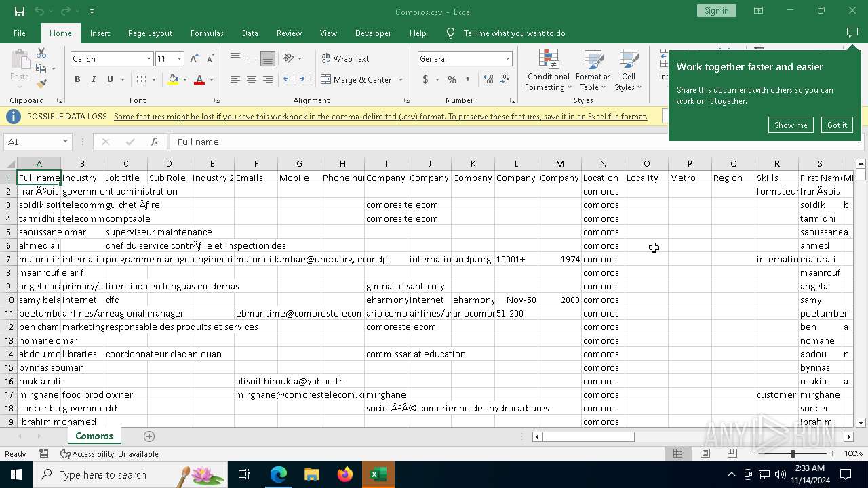Right-align the cell text

click(x=268, y=79)
